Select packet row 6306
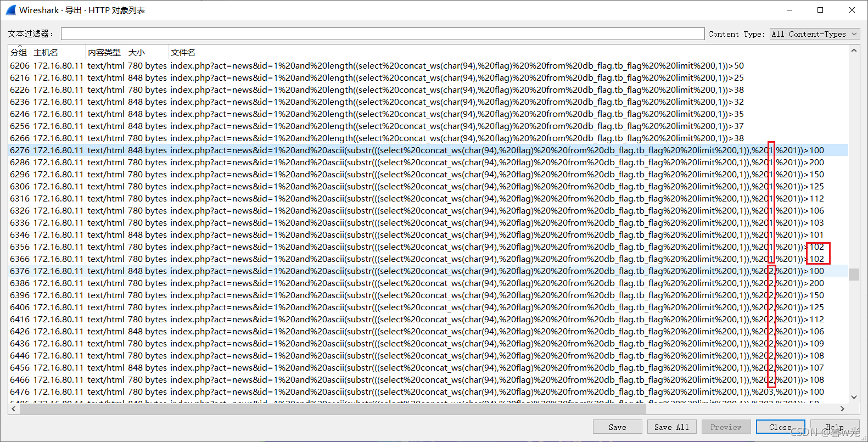 pyautogui.click(x=428, y=186)
